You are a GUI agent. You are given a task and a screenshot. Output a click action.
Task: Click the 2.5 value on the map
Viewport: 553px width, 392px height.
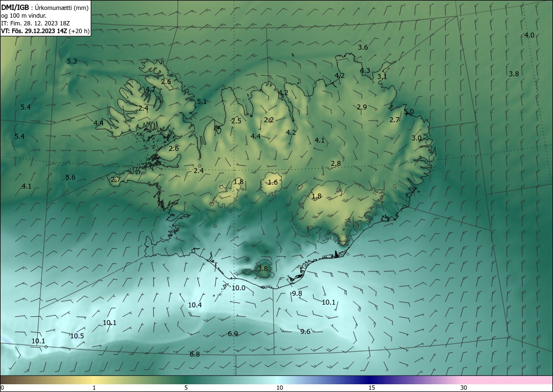click(236, 121)
